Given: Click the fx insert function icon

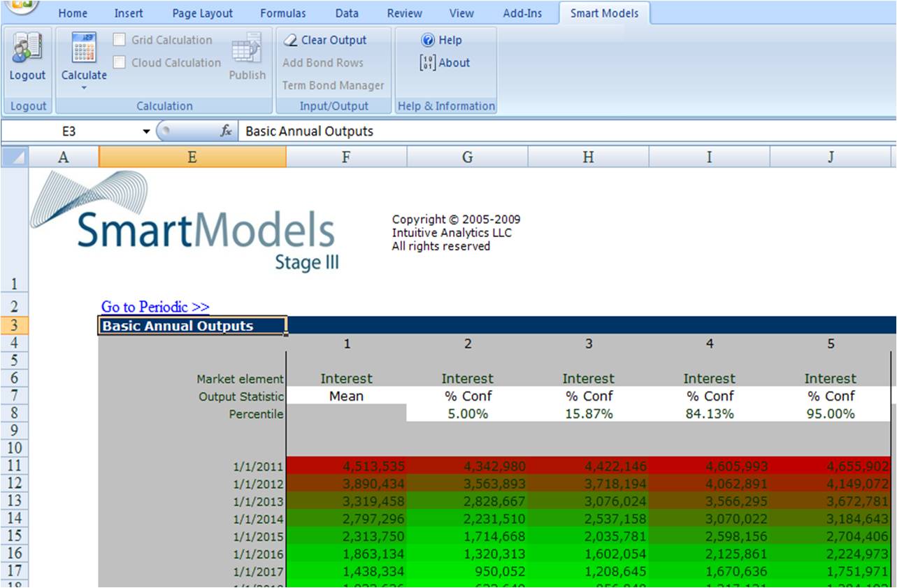Looking at the screenshot, I should click(226, 131).
